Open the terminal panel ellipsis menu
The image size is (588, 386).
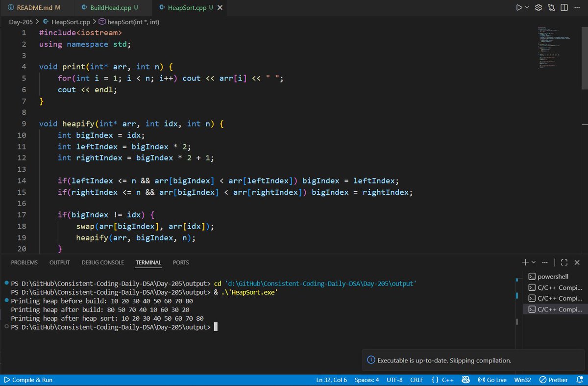pyautogui.click(x=545, y=262)
